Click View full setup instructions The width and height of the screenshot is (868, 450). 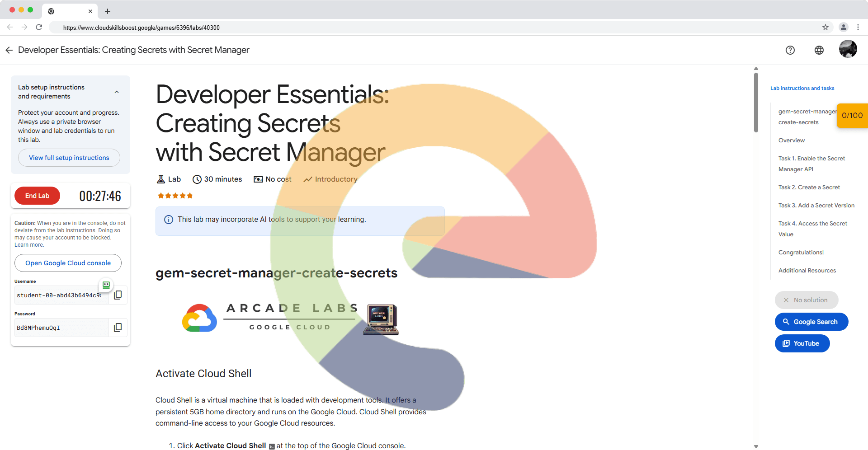point(69,158)
